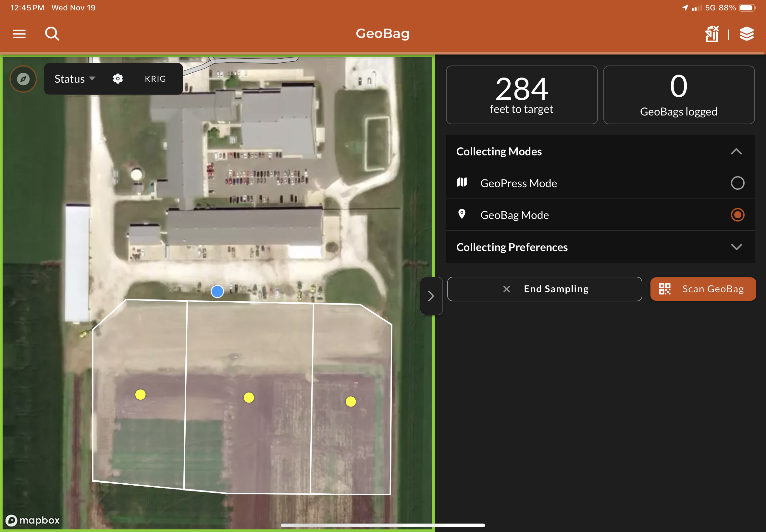Viewport: 766px width, 532px height.
Task: Tap the location arrow in status bar
Action: click(685, 7)
